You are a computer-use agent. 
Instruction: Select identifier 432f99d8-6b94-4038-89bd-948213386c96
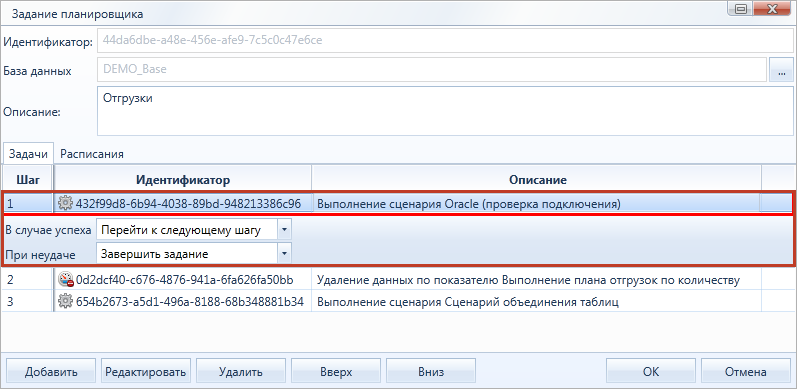coord(188,204)
